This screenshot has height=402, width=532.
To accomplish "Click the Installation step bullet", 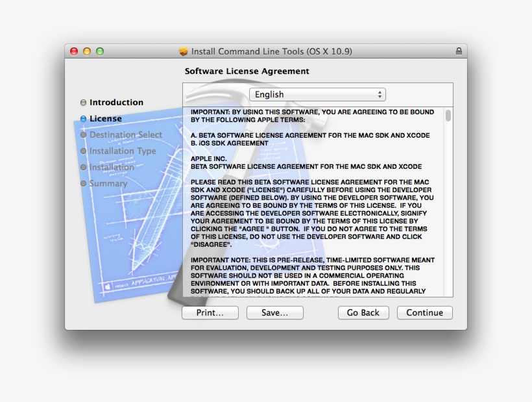I will [x=84, y=167].
